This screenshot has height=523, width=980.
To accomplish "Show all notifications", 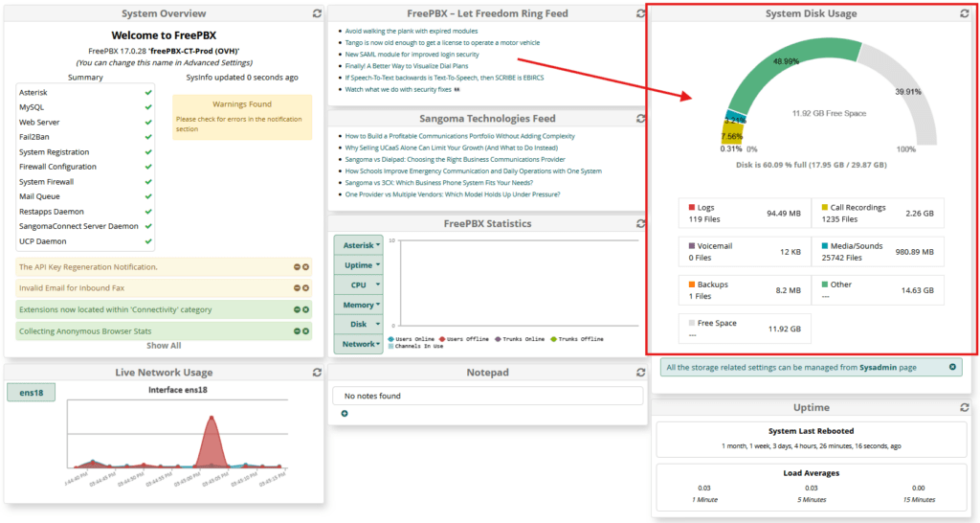I will [x=164, y=346].
